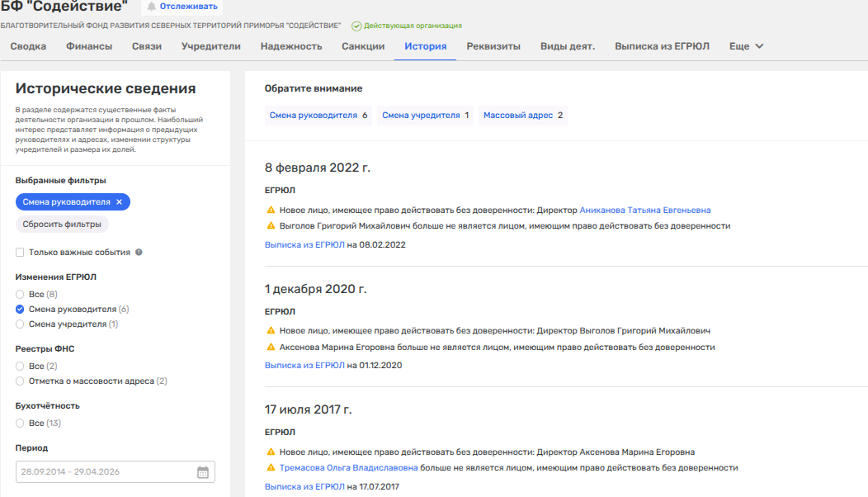Remove the Смена руководителя filter chip with X
This screenshot has width=868, height=497.
(x=119, y=202)
